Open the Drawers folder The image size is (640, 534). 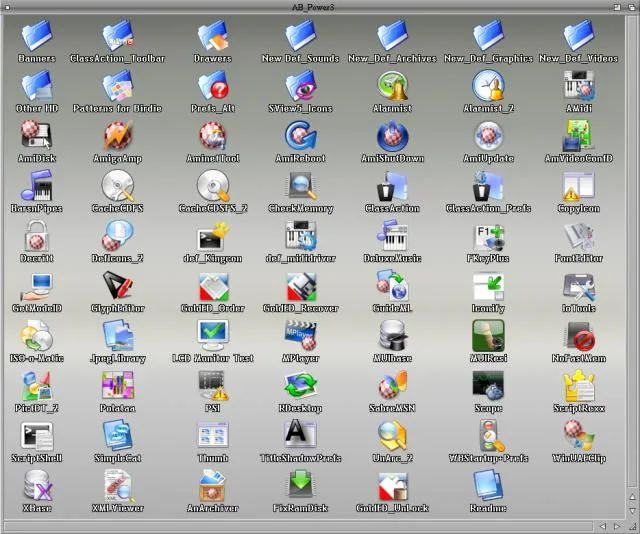(x=212, y=37)
